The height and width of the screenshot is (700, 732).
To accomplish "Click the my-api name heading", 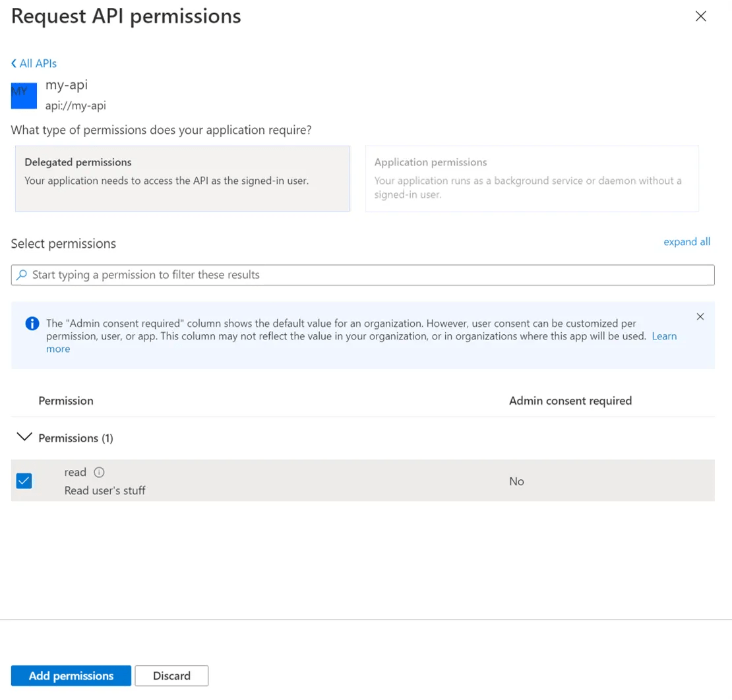I will tap(67, 85).
